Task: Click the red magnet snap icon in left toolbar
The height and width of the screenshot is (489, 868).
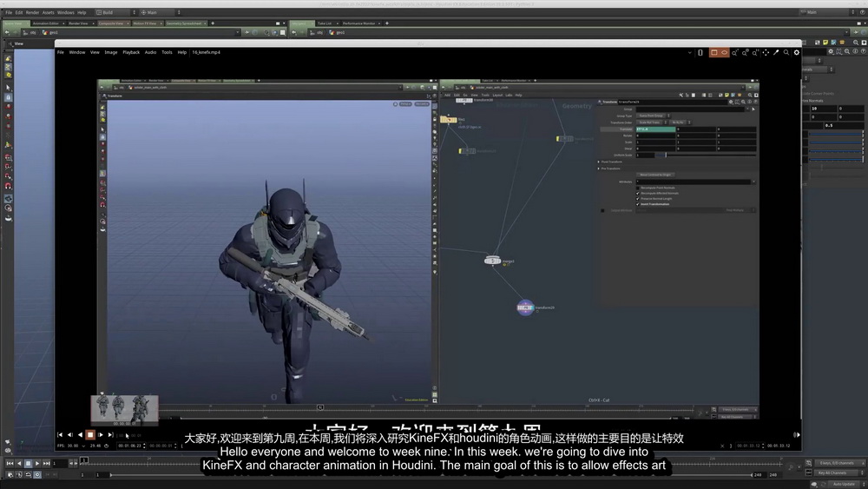Action: tap(9, 186)
